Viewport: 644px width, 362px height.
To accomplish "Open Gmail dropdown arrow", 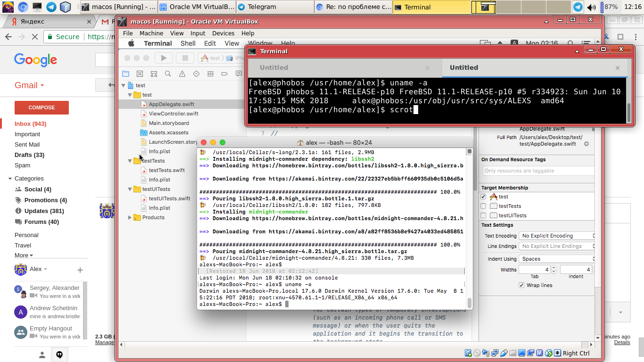I will [x=42, y=86].
